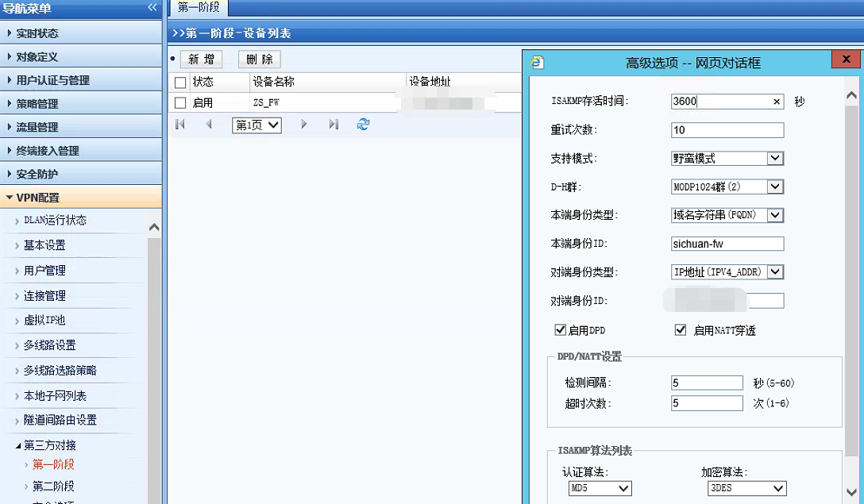The image size is (864, 504).
Task: Go to next page arrow in pager
Action: [304, 125]
